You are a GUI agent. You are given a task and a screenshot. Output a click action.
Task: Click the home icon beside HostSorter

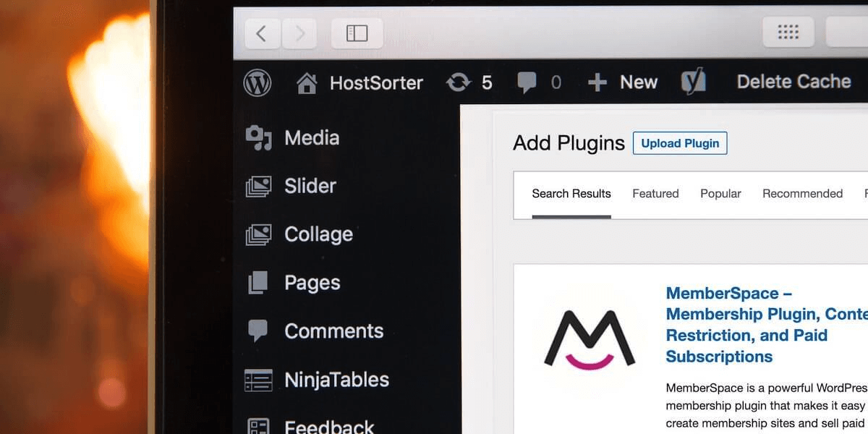307,83
